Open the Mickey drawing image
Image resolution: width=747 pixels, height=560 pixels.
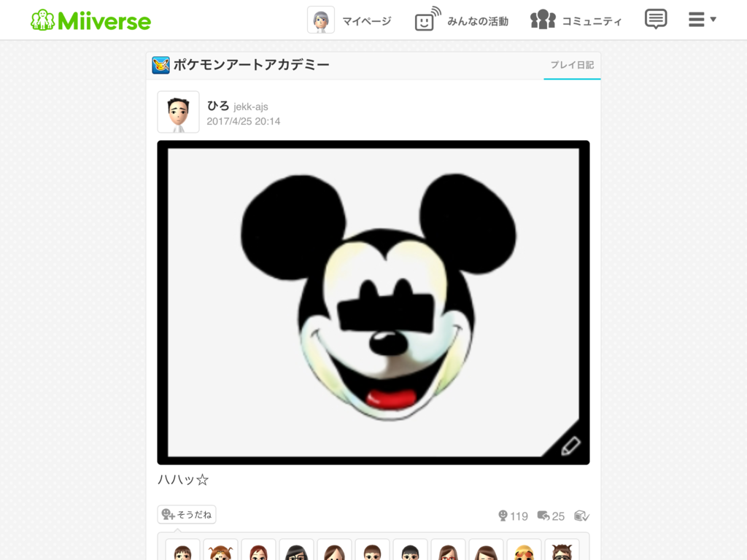[373, 303]
